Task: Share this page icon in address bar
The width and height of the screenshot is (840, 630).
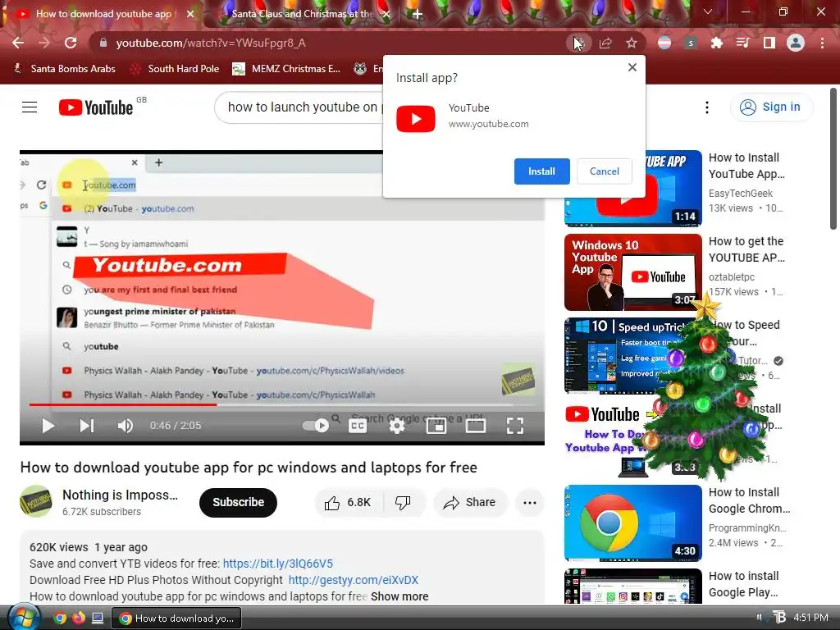Action: pyautogui.click(x=605, y=43)
